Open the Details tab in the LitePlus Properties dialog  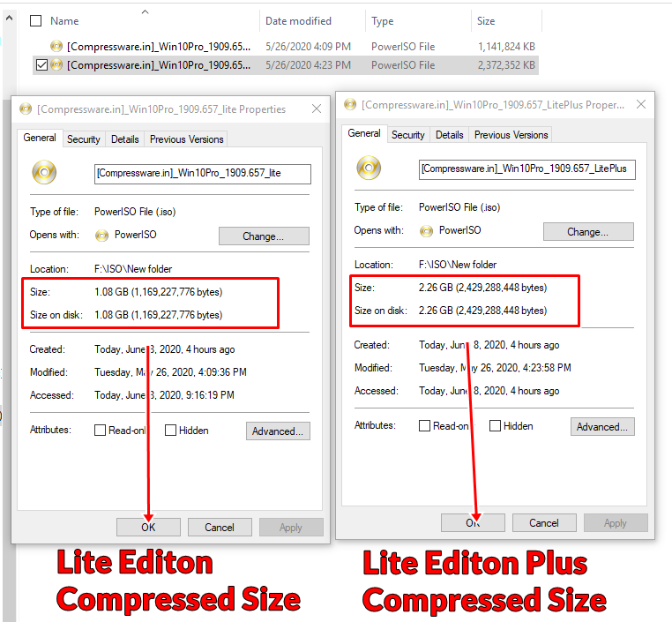click(450, 135)
